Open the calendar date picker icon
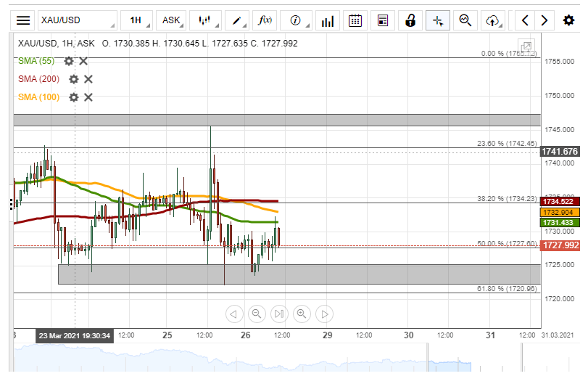Image resolution: width=588 pixels, height=384 pixels. [355, 20]
